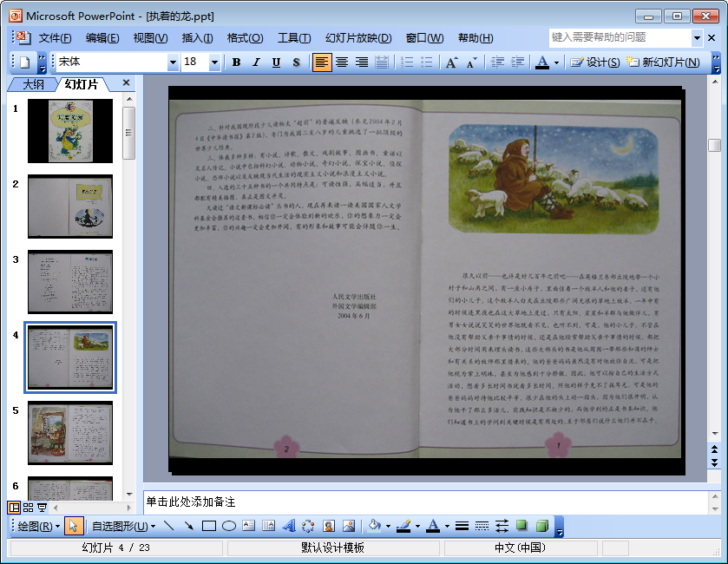Insert WordArt from the drawing toolbar
Viewport: 728px width, 564px height.
(x=288, y=526)
